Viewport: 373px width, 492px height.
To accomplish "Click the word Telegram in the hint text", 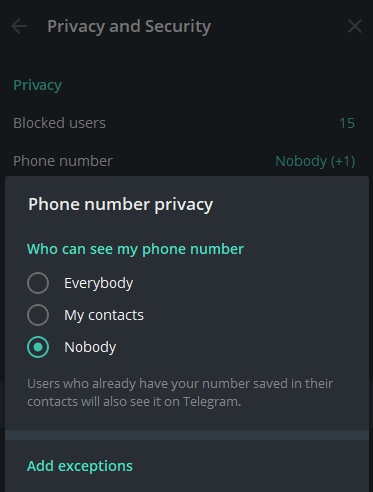I will click(211, 402).
